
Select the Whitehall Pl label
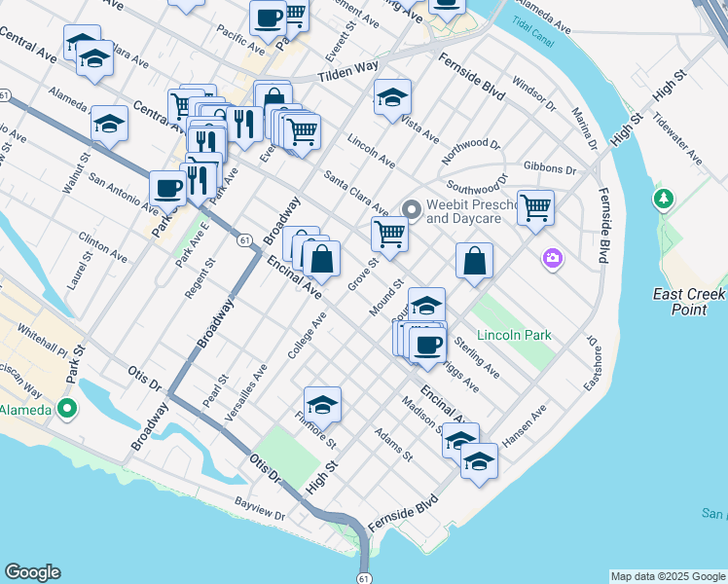42,341
